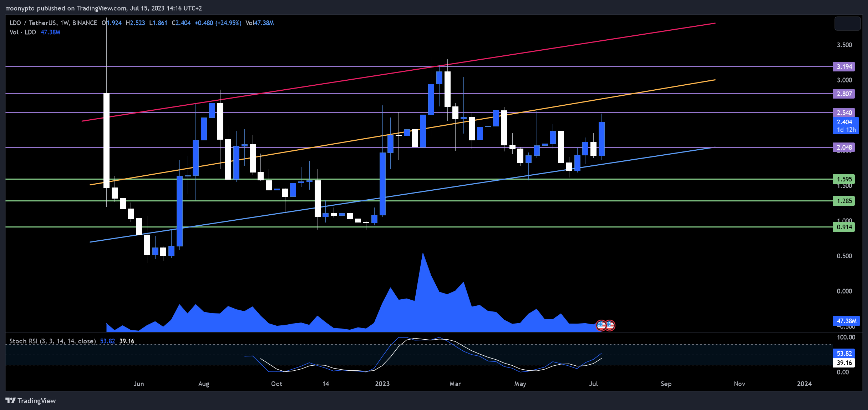
Task: Click the Stoch RSI indicator legend
Action: coord(52,341)
